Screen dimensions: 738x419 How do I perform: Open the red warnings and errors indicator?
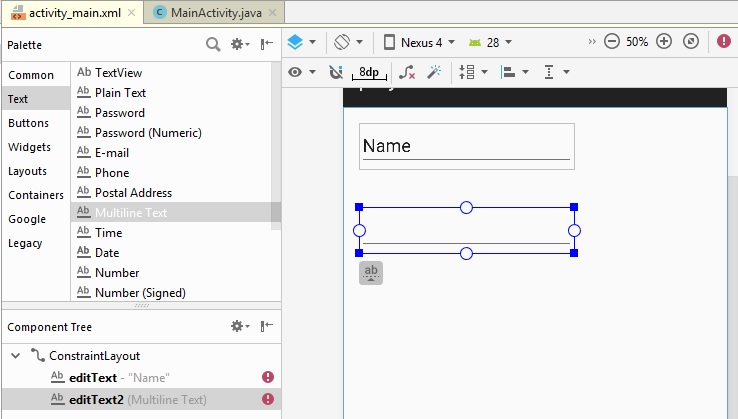pyautogui.click(x=724, y=42)
